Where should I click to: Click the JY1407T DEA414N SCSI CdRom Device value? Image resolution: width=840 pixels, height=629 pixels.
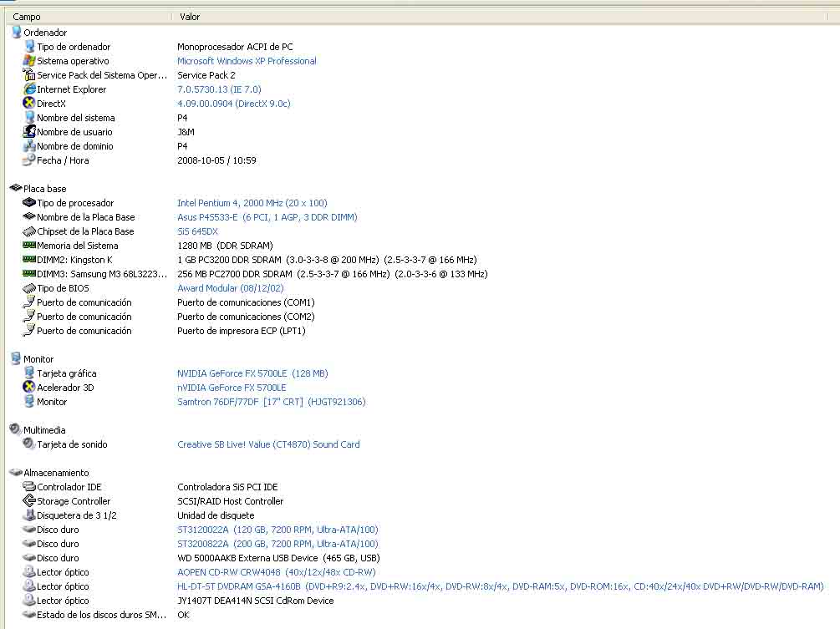[256, 601]
